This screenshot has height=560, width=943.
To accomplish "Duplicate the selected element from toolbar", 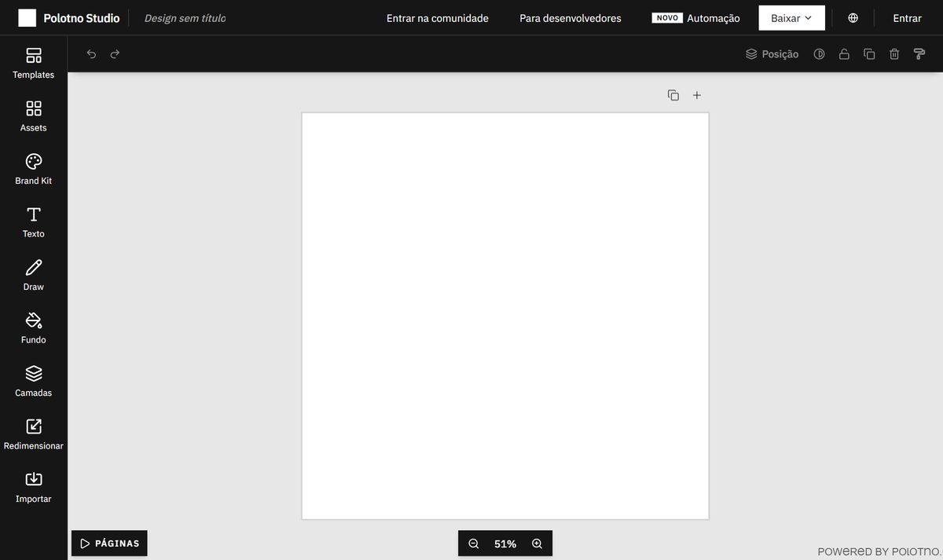I will tap(869, 54).
